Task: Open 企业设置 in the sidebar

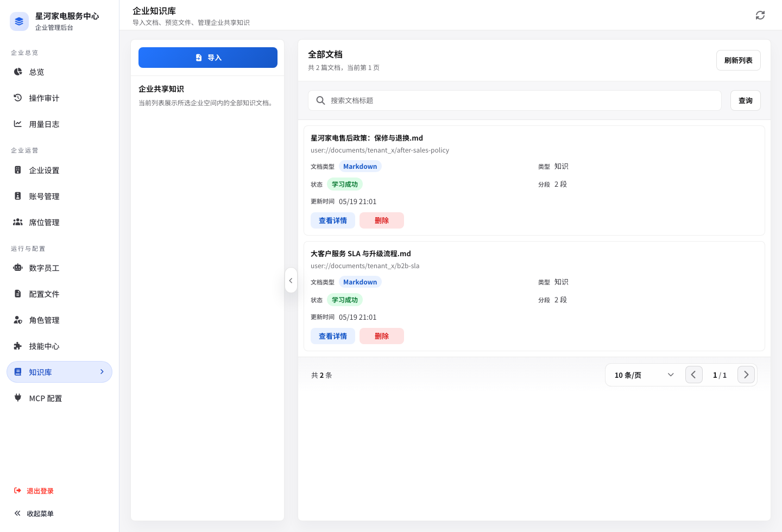Action: (59, 170)
